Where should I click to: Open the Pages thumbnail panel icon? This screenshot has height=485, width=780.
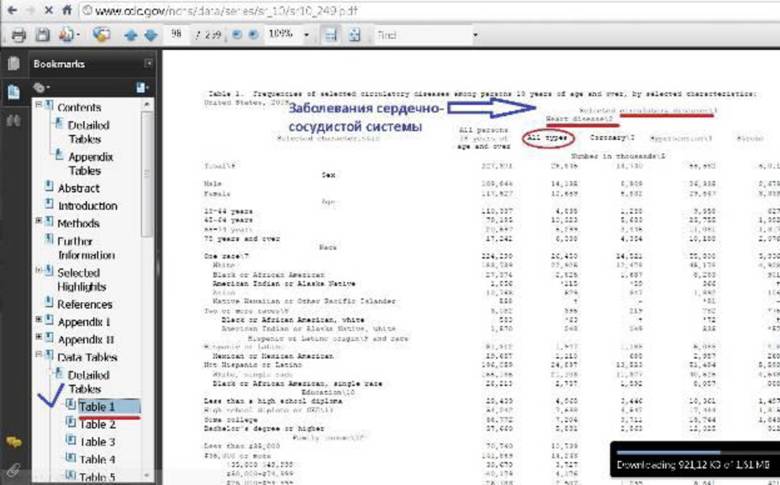13,64
